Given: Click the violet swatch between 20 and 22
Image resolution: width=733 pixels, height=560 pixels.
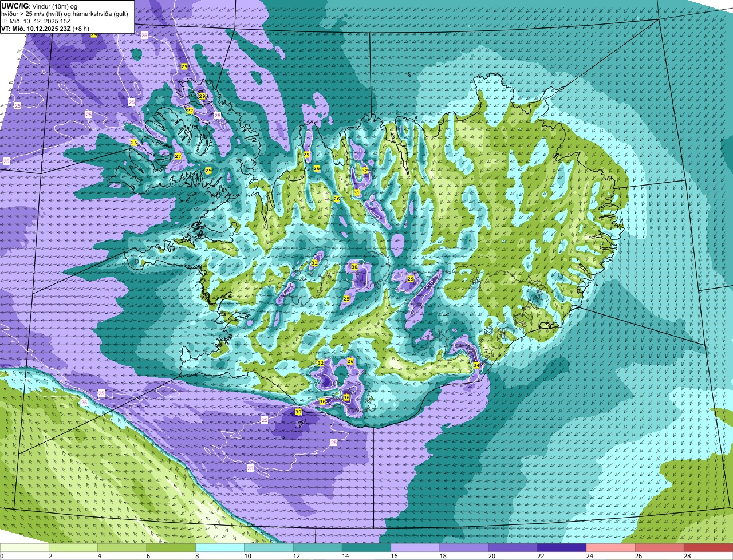Looking at the screenshot, I should click(513, 548).
